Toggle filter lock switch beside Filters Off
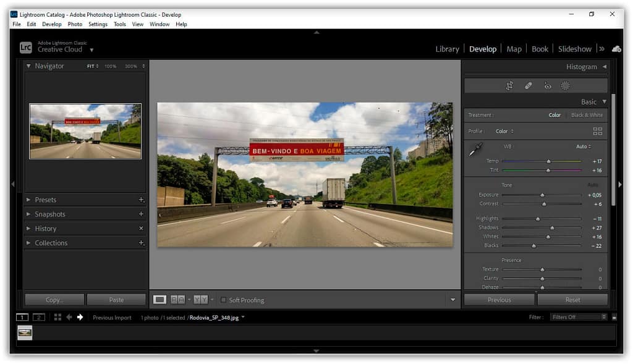This screenshot has width=633, height=364. point(614,318)
